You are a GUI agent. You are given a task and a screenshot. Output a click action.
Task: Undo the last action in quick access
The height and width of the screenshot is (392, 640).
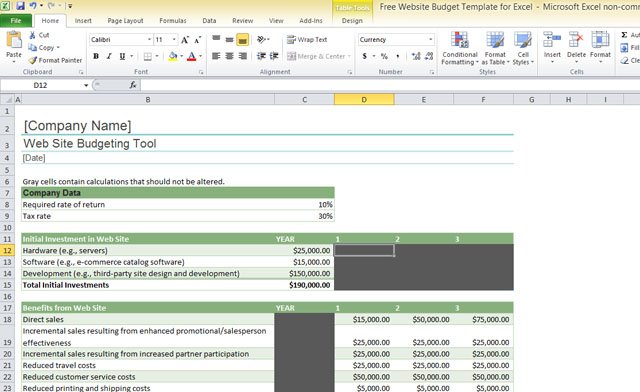33,6
